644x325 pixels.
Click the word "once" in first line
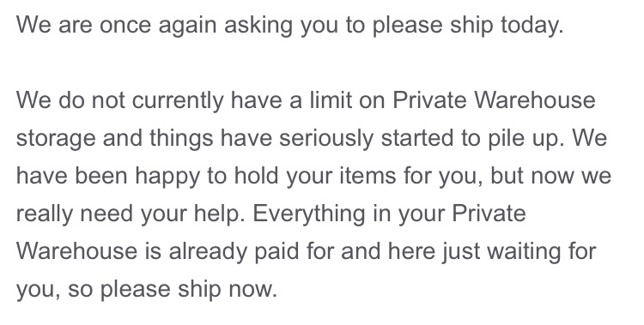pyautogui.click(x=125, y=27)
